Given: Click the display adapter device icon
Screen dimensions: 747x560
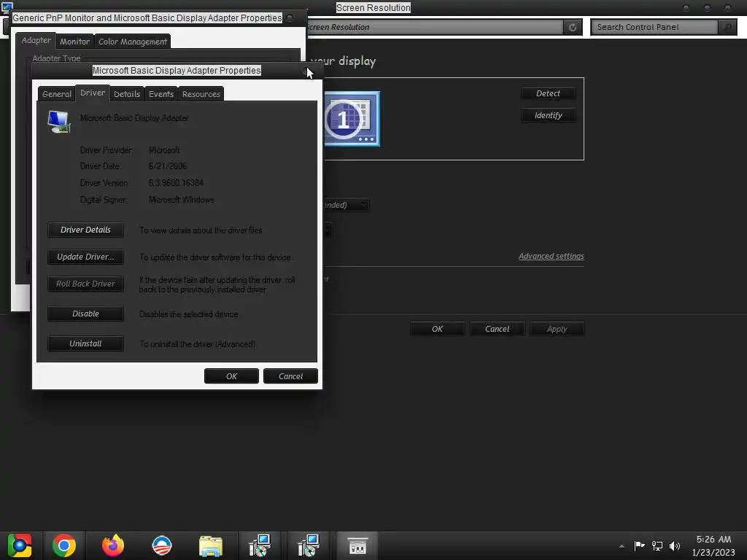Looking at the screenshot, I should point(59,122).
